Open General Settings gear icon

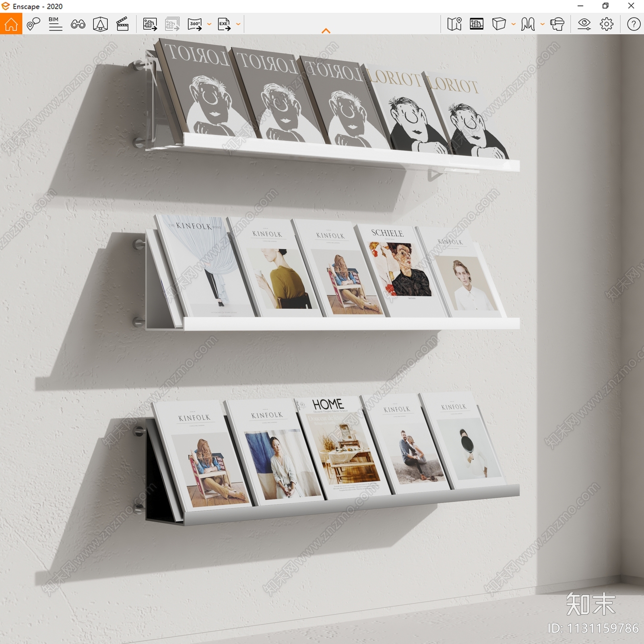pos(607,24)
